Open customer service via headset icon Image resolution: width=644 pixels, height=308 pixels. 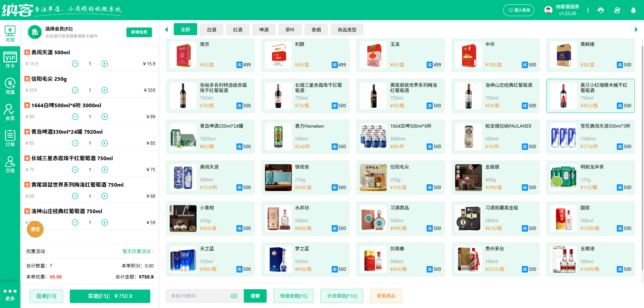[x=600, y=10]
